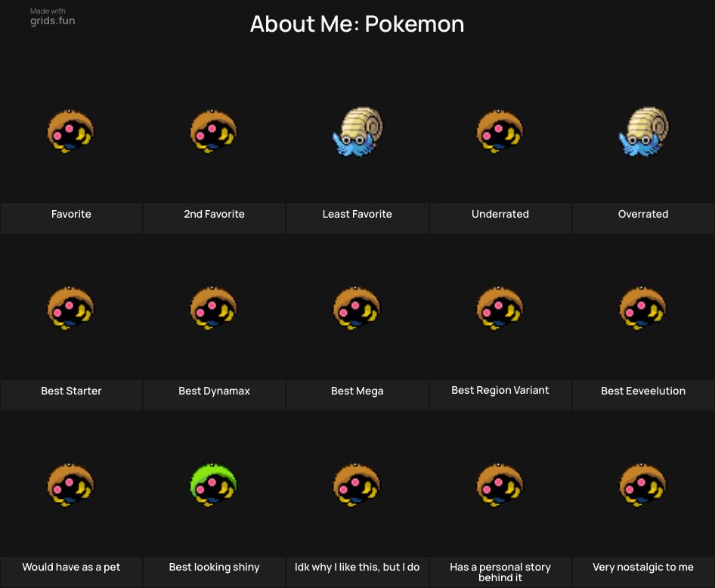The height and width of the screenshot is (588, 715).
Task: Select Has a personal story behind it caption
Action: tap(500, 572)
